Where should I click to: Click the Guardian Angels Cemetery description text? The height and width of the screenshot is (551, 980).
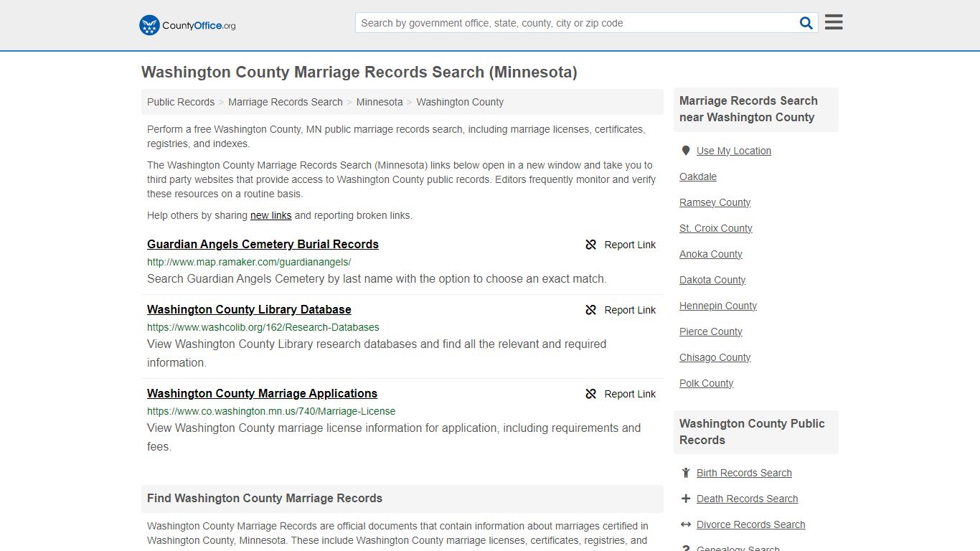click(377, 278)
